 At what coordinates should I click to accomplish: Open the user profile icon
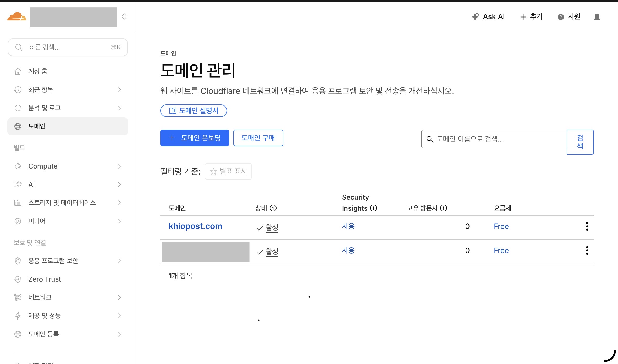coord(597,17)
